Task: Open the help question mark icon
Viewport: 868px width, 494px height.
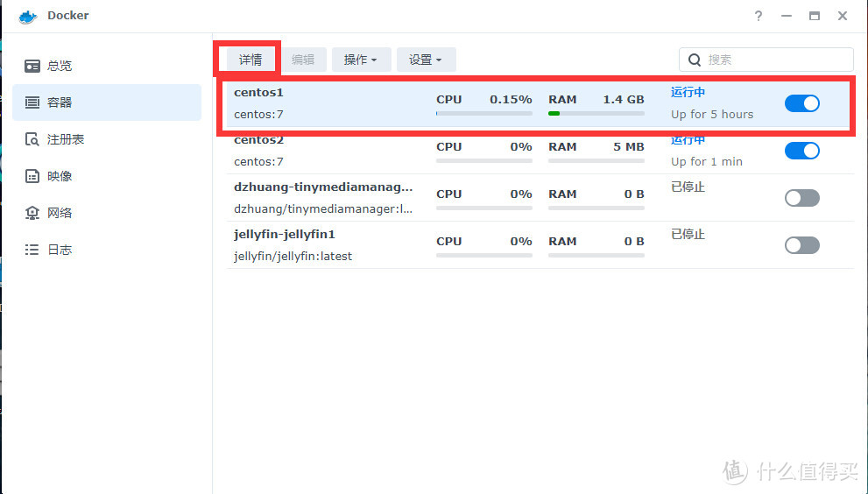Action: [759, 16]
